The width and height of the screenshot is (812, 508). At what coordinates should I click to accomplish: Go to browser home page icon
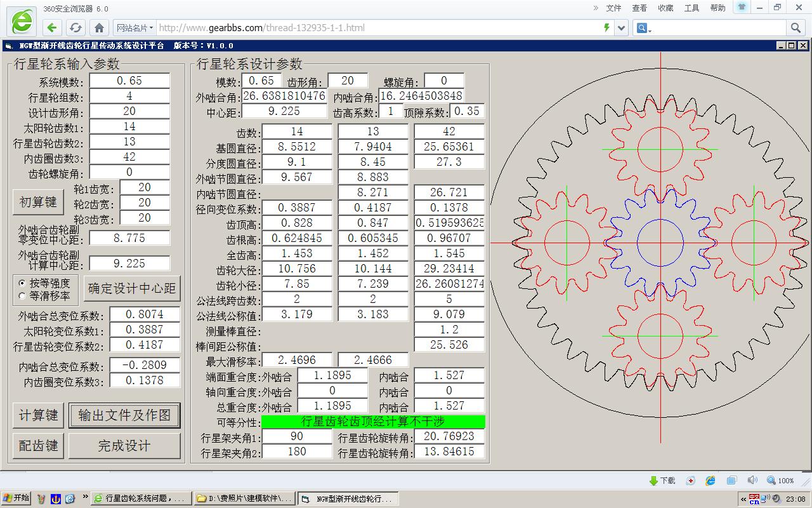99,28
